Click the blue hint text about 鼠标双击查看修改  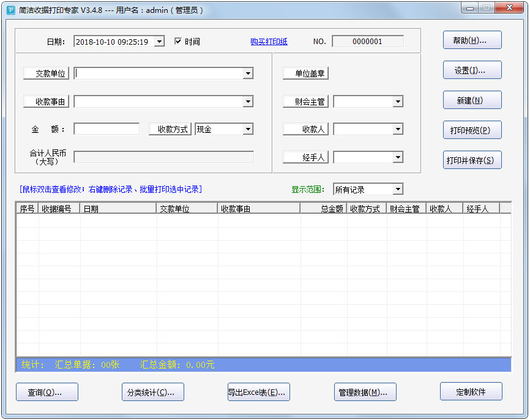coord(111,189)
